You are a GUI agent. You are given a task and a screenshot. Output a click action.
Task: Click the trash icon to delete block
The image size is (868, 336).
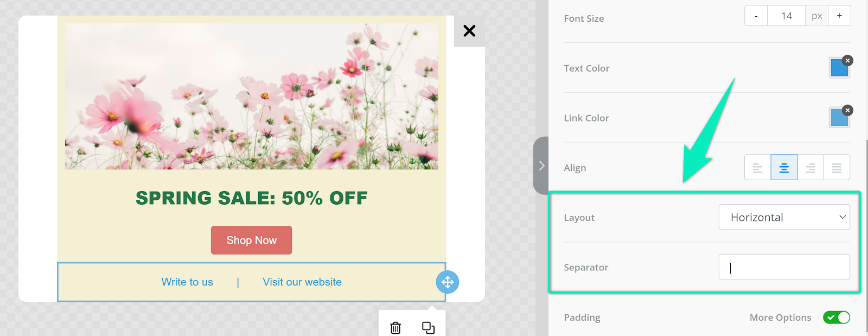coord(395,328)
